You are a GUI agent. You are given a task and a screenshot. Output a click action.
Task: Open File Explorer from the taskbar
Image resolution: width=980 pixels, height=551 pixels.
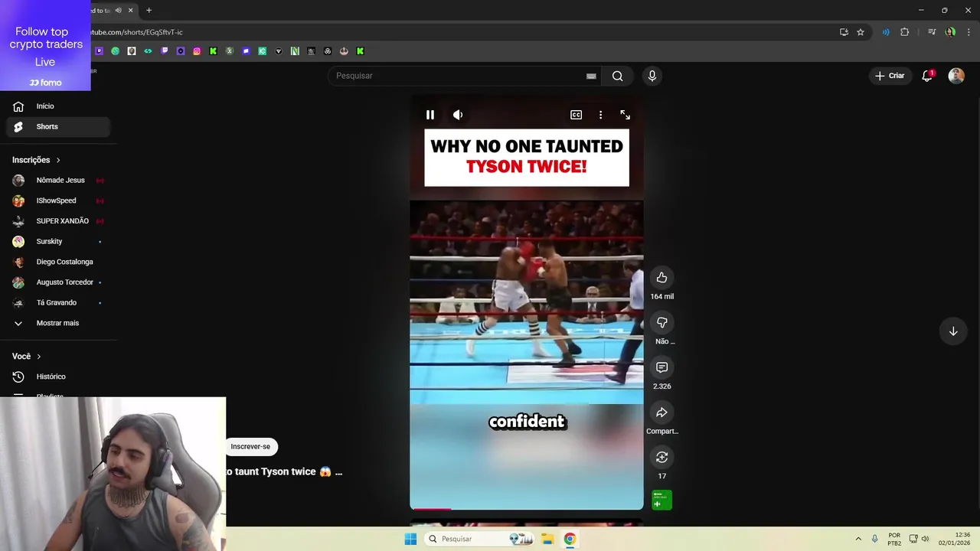pyautogui.click(x=547, y=539)
